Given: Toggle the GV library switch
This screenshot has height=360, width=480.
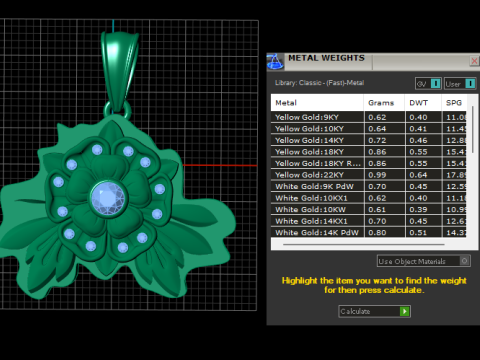Looking at the screenshot, I should [428, 84].
